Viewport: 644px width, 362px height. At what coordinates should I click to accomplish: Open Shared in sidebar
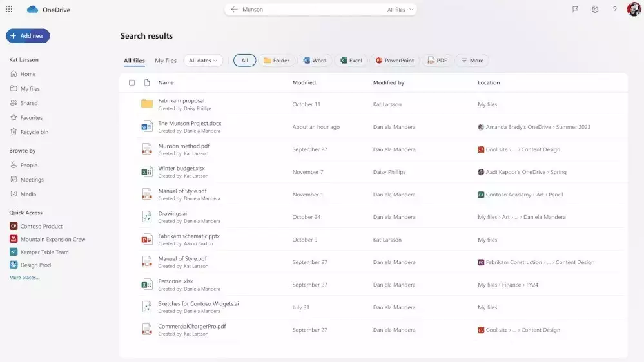24,103
